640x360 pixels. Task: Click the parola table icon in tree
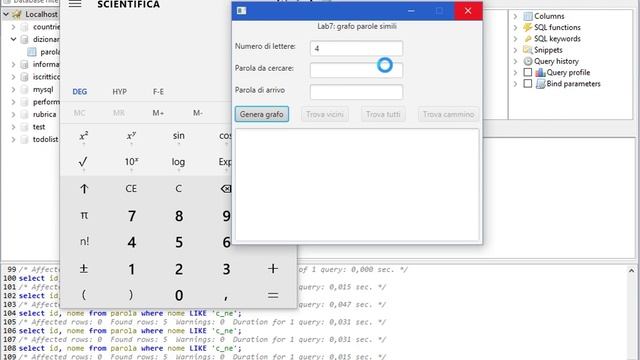(x=32, y=52)
